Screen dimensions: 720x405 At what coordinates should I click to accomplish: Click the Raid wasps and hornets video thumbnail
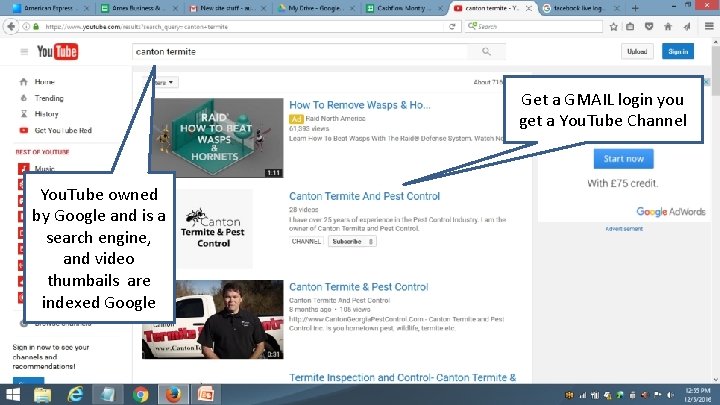click(217, 138)
